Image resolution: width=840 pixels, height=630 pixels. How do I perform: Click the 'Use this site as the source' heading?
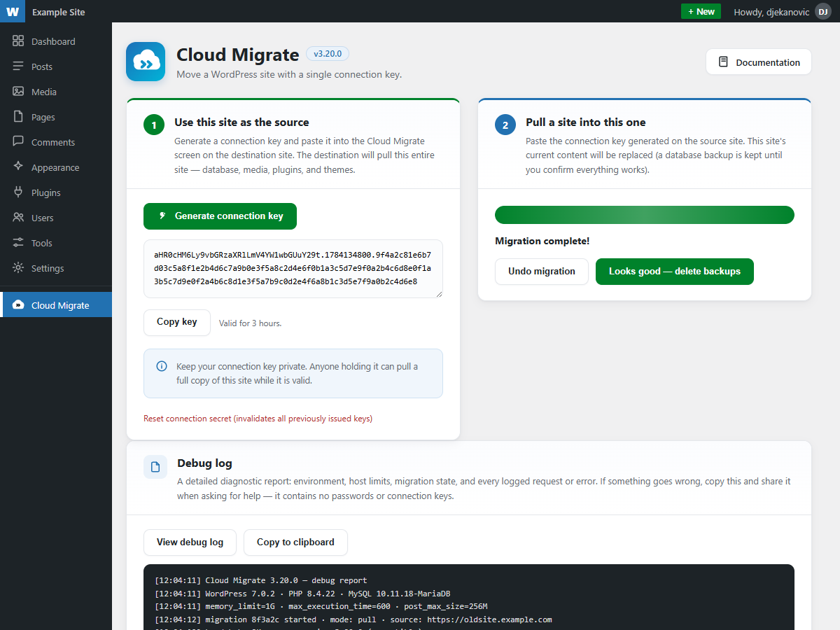[241, 122]
